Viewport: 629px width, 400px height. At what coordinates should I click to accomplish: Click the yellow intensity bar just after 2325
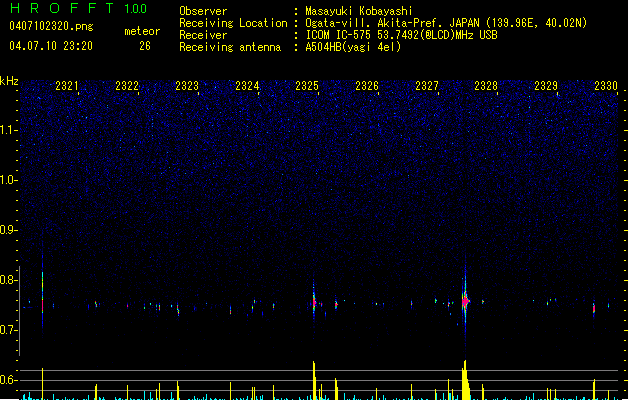tap(314, 380)
